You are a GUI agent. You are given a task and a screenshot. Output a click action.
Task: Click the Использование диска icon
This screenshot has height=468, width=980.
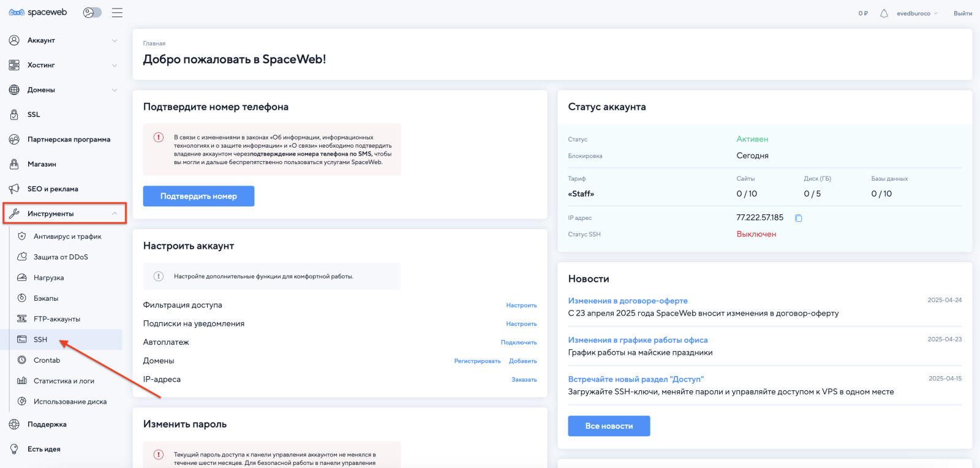[22, 401]
